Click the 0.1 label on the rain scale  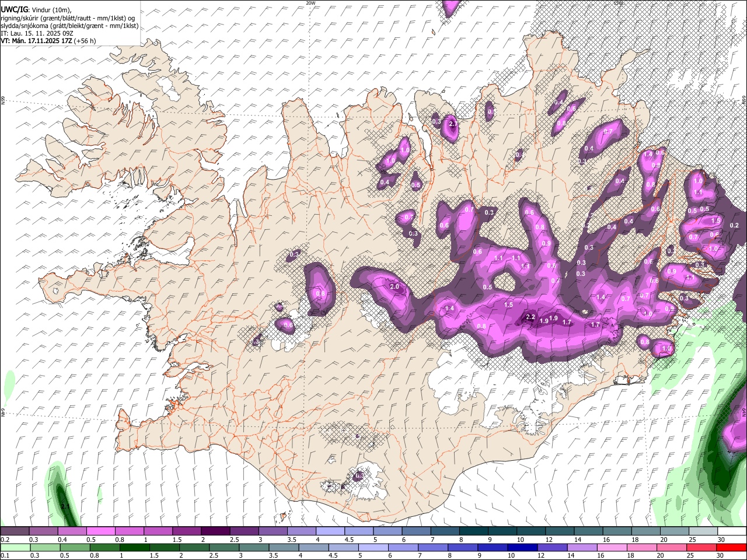[5, 556]
